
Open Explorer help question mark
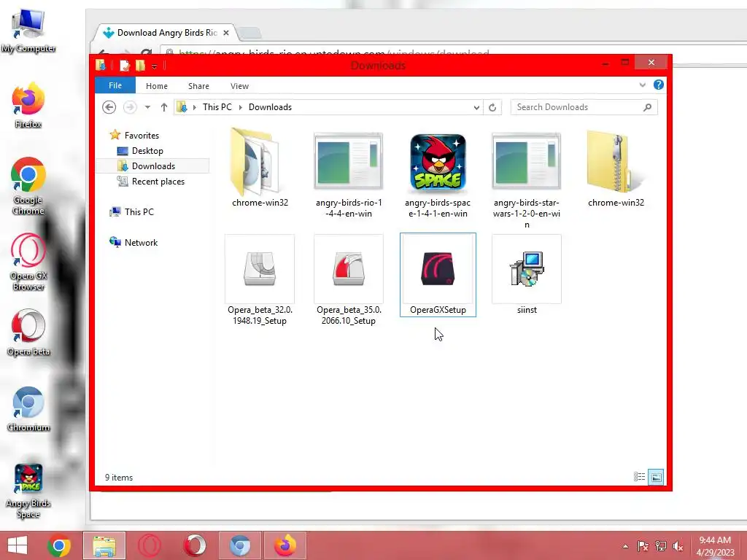659,85
